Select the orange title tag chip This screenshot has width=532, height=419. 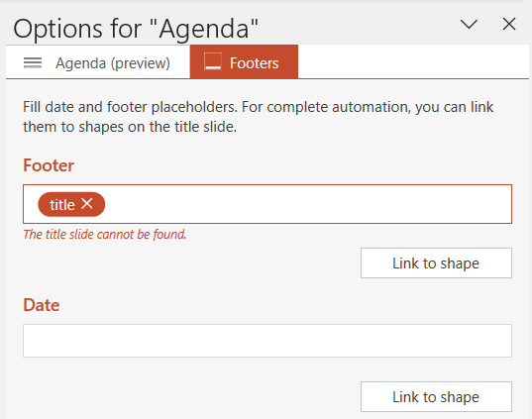(x=71, y=204)
